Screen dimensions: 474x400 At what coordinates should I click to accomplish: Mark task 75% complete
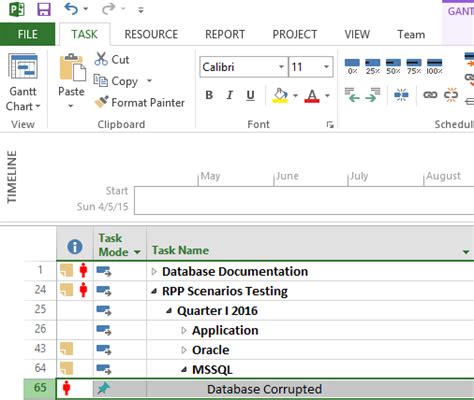click(414, 66)
